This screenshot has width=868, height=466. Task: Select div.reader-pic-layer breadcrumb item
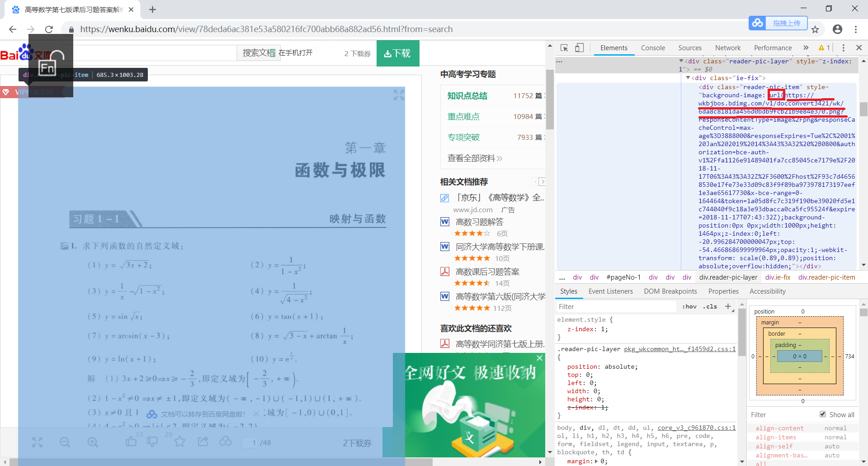(x=728, y=277)
